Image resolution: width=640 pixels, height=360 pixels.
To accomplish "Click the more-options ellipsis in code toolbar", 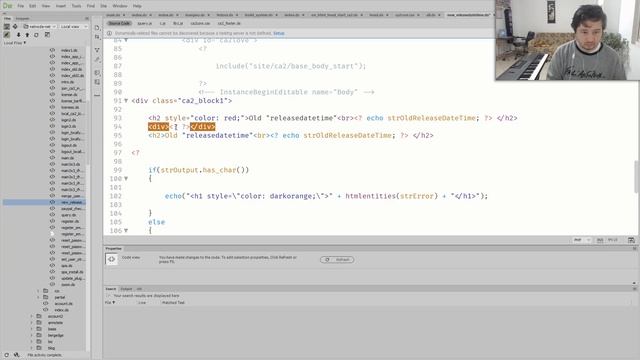I will pos(97,95).
